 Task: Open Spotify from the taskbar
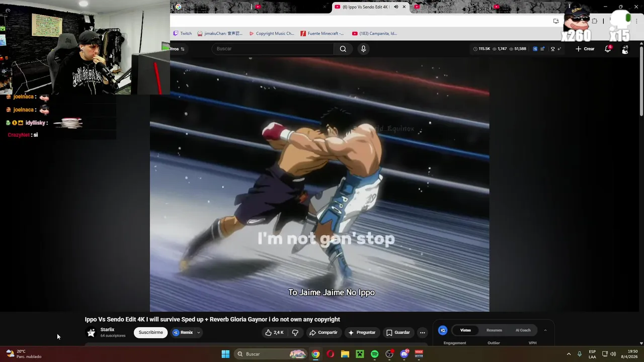pos(375,354)
